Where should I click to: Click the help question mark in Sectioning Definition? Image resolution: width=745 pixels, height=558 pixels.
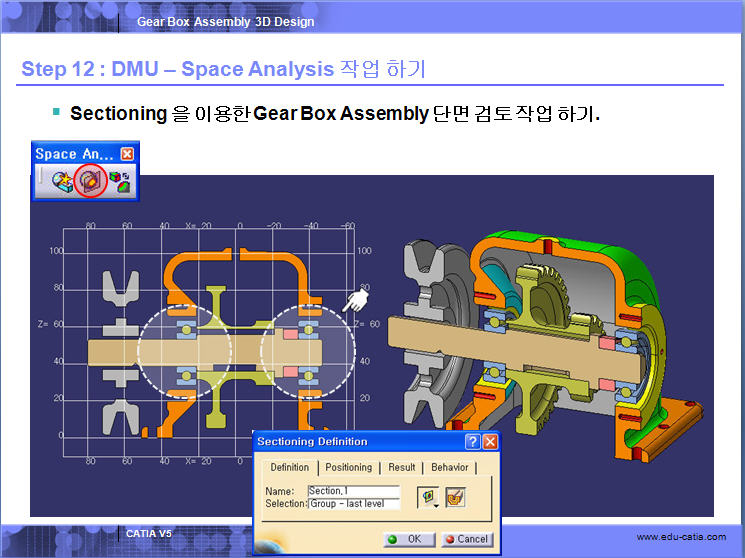pyautogui.click(x=472, y=442)
